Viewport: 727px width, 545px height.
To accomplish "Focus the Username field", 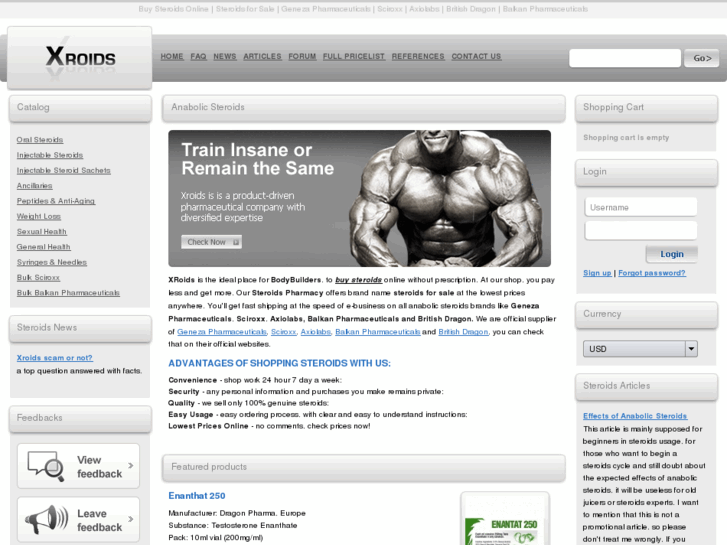I will tap(640, 207).
